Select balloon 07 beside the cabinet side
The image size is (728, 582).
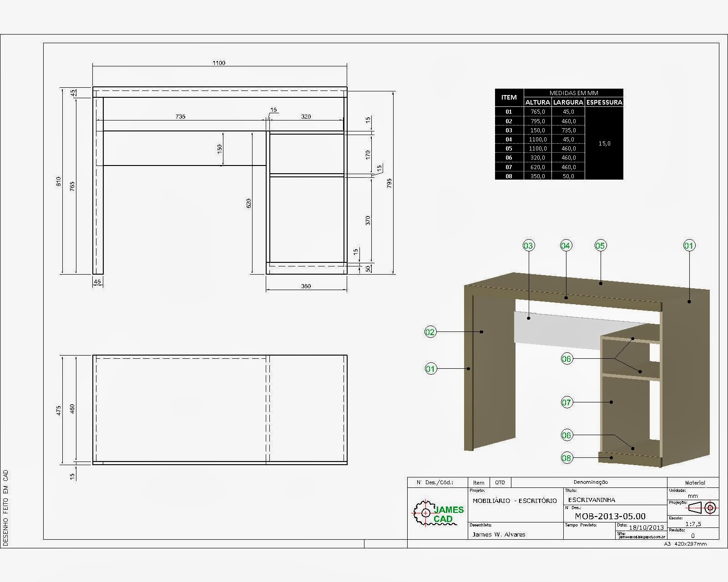click(566, 402)
